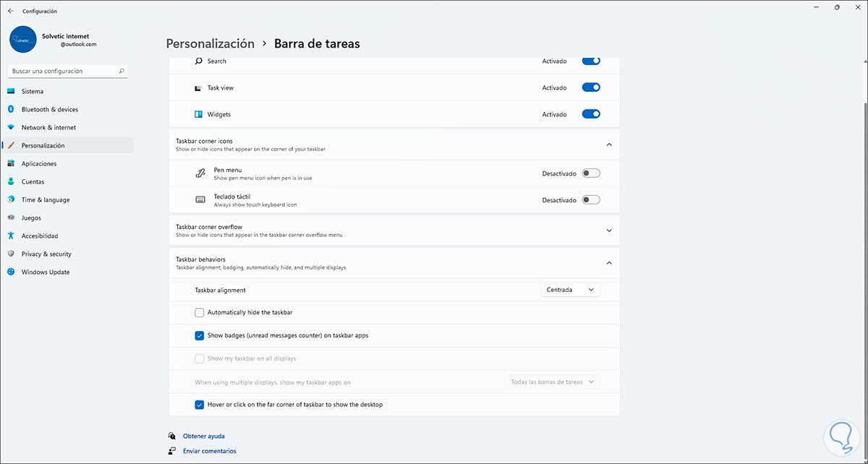
Task: Click the Solvetic profile picture
Action: pyautogui.click(x=23, y=40)
